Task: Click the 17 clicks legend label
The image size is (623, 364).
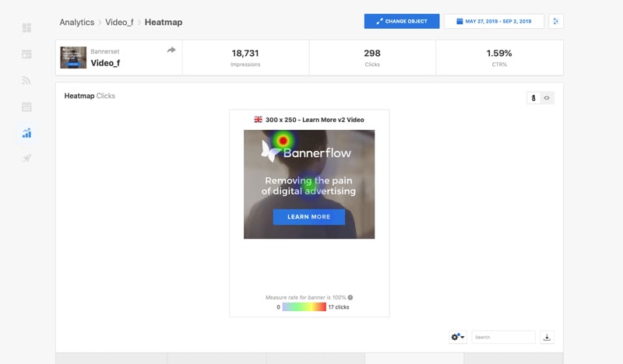Action: tap(339, 307)
